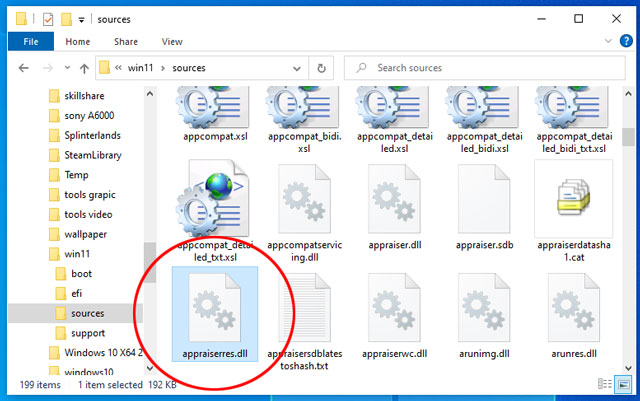Click the 199 items status text

tap(40, 385)
